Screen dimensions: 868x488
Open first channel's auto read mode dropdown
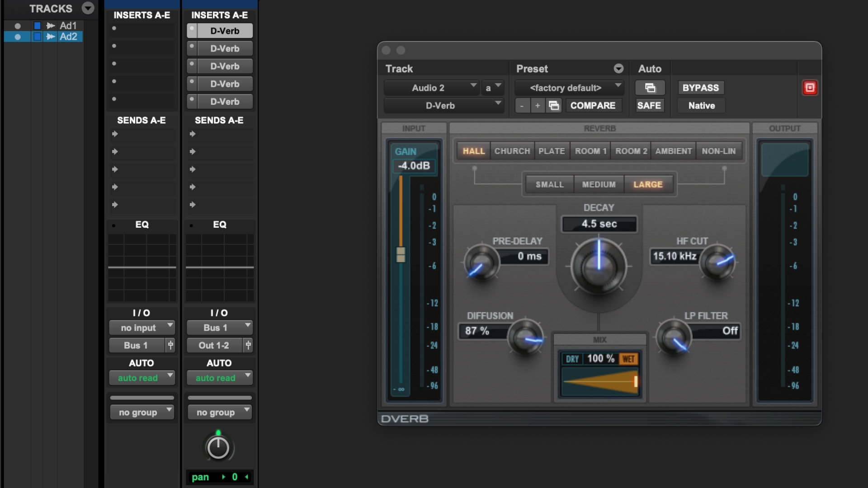(x=142, y=378)
